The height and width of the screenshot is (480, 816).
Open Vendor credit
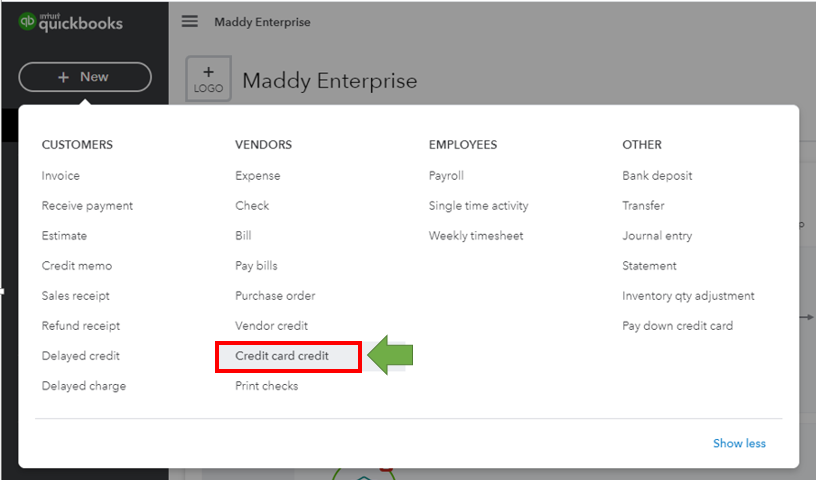(x=271, y=326)
